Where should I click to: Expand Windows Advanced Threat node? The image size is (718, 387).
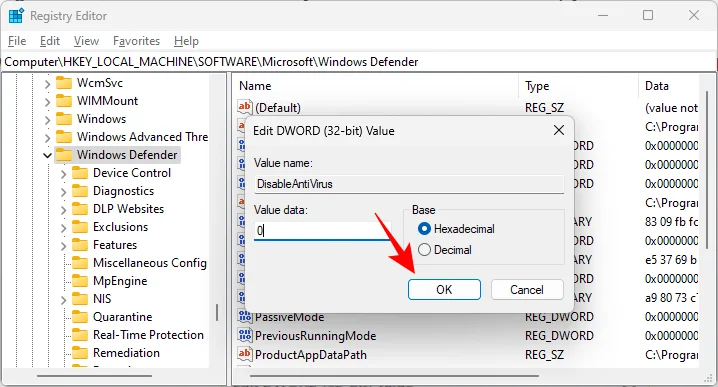pos(47,137)
